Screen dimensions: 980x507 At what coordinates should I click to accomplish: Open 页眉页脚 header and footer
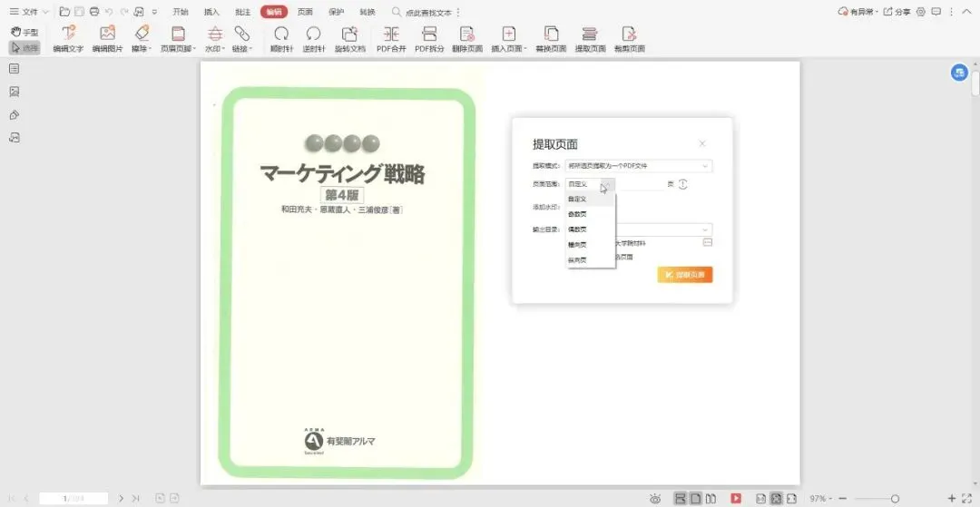(x=179, y=39)
